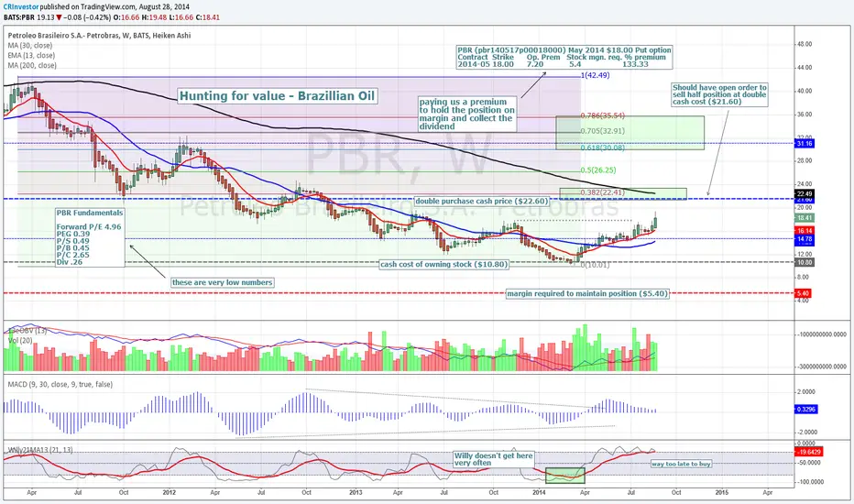The image size is (854, 504).
Task: Select the Vol (20) indicator legend
Action: pyautogui.click(x=19, y=341)
